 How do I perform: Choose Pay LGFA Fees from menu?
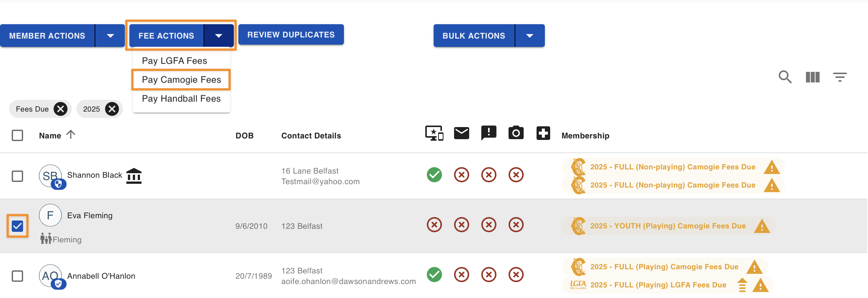[x=174, y=61]
